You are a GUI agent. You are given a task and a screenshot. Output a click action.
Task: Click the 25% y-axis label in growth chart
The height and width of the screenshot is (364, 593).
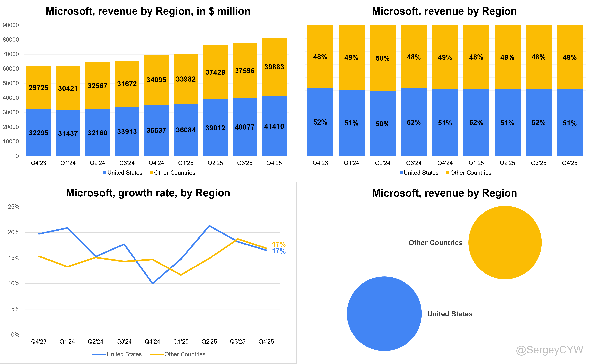tap(14, 207)
